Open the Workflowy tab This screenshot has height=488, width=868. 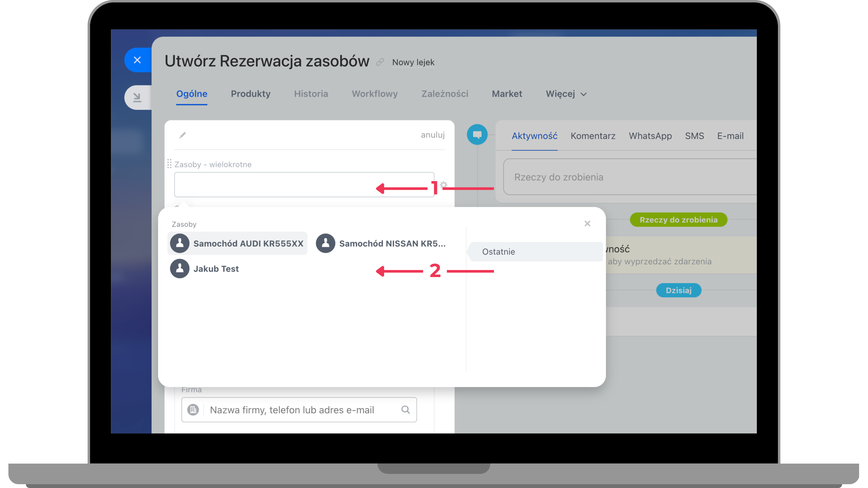[375, 94]
